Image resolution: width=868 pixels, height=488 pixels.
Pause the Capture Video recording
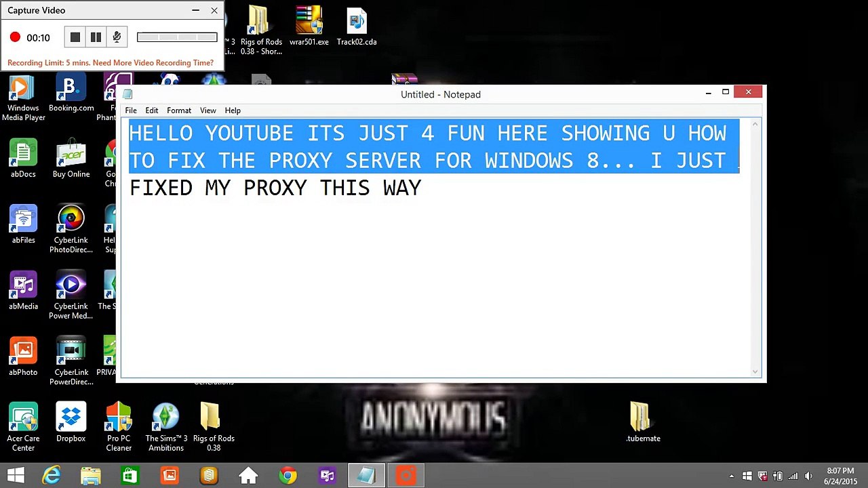point(96,37)
